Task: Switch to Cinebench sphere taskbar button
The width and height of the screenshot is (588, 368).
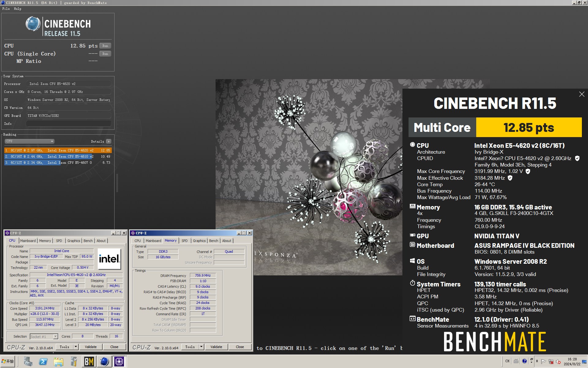Action: click(x=104, y=362)
